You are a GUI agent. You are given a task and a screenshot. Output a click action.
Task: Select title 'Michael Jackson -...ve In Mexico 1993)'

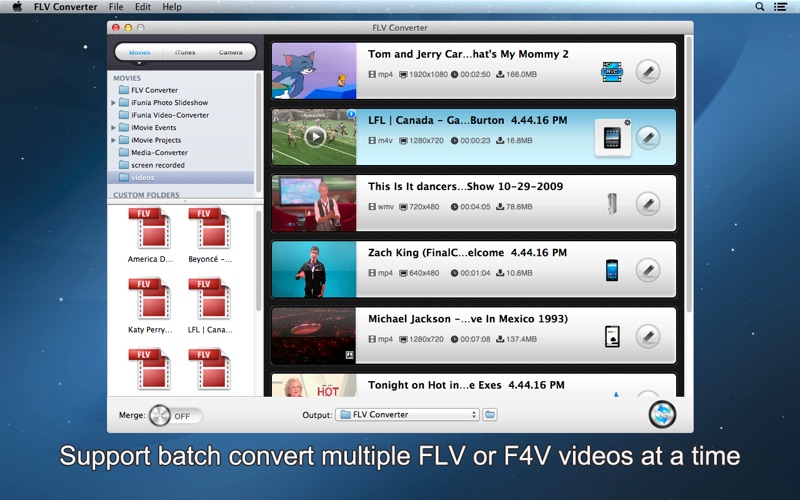(x=468, y=319)
